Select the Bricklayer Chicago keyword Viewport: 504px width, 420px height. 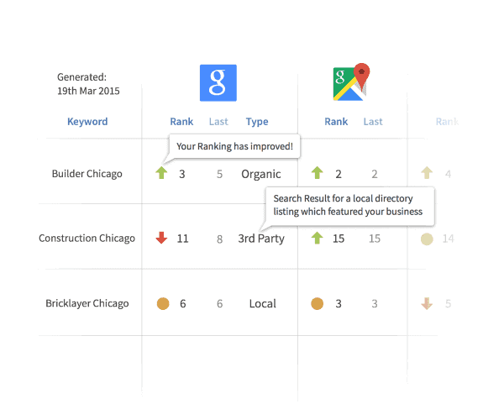pos(87,303)
